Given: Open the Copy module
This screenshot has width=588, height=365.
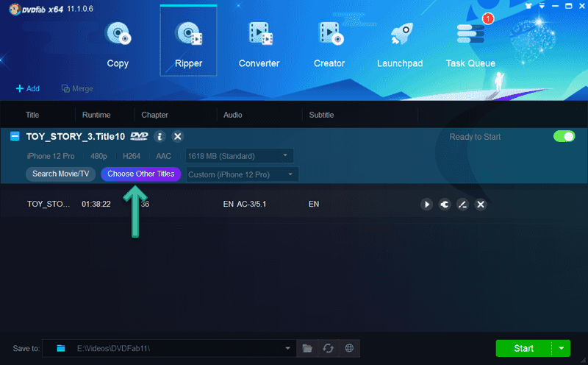Looking at the screenshot, I should click(x=118, y=44).
